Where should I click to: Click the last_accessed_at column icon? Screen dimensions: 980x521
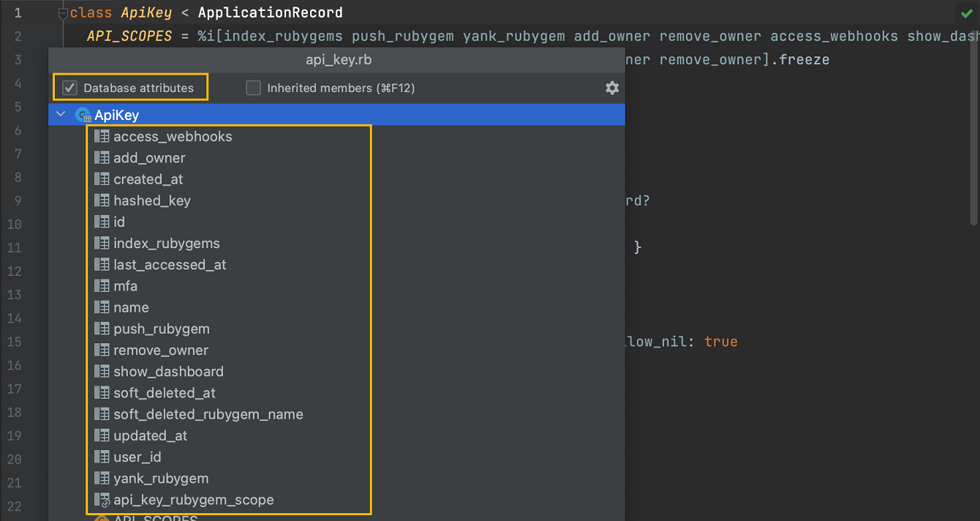click(x=102, y=264)
